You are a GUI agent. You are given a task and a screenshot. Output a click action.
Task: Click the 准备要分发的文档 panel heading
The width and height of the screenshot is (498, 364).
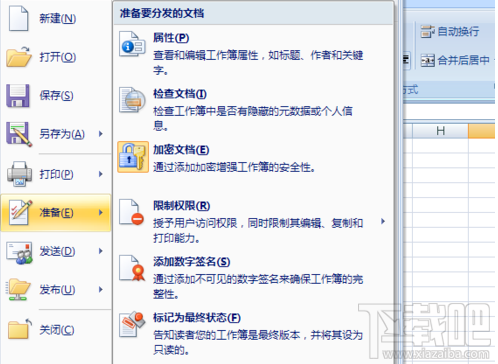(162, 13)
